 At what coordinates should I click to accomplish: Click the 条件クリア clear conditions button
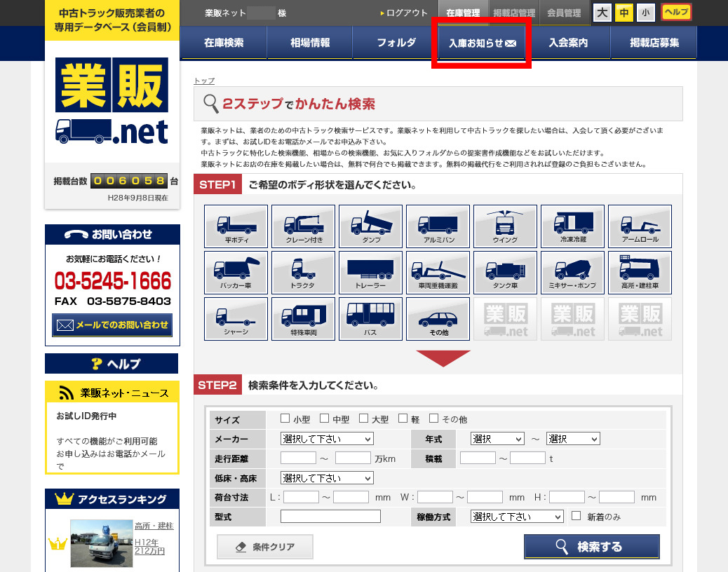[265, 547]
